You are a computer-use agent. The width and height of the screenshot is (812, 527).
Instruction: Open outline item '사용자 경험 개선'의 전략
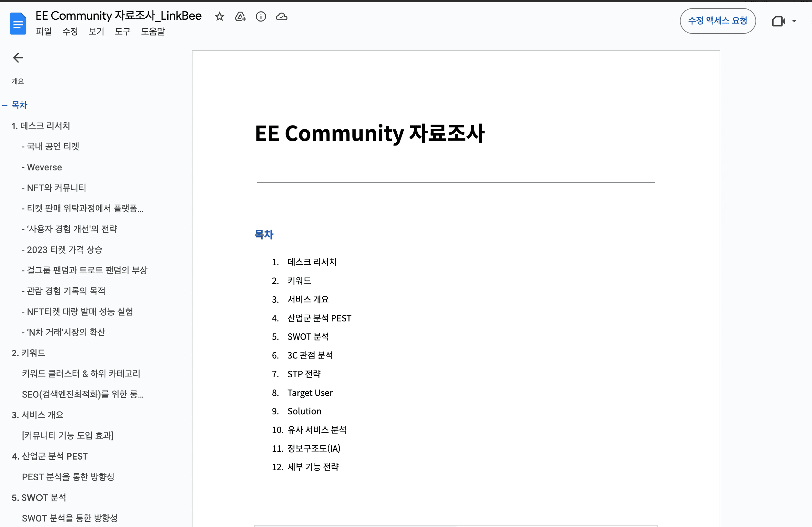[69, 229]
